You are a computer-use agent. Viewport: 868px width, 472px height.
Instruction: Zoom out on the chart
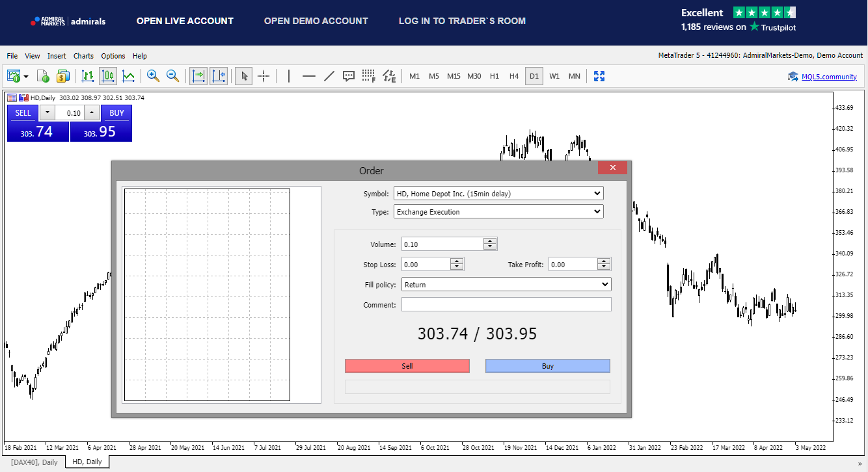pyautogui.click(x=172, y=76)
